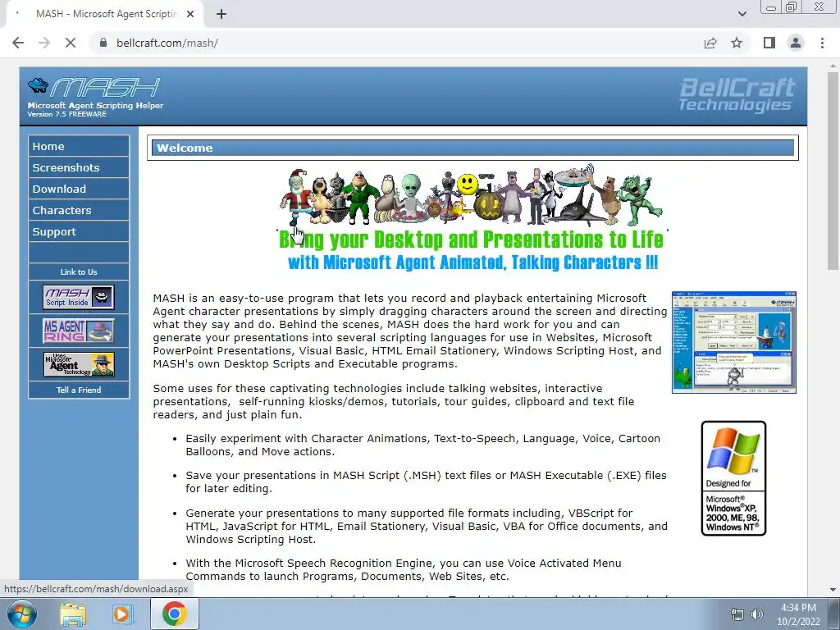Select the MASH - Microsoft Agent Scripting tab

pos(104,15)
